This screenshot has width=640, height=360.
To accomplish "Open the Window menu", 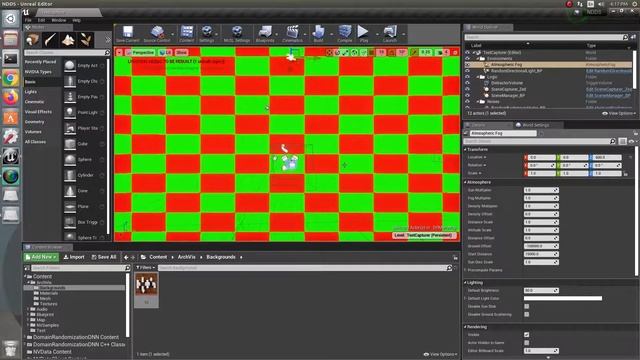I will pos(59,20).
